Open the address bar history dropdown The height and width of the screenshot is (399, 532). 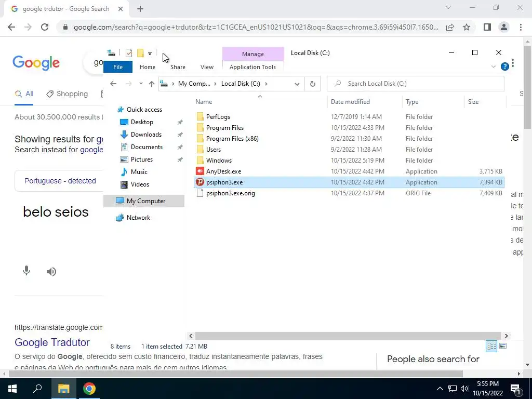pos(297,84)
